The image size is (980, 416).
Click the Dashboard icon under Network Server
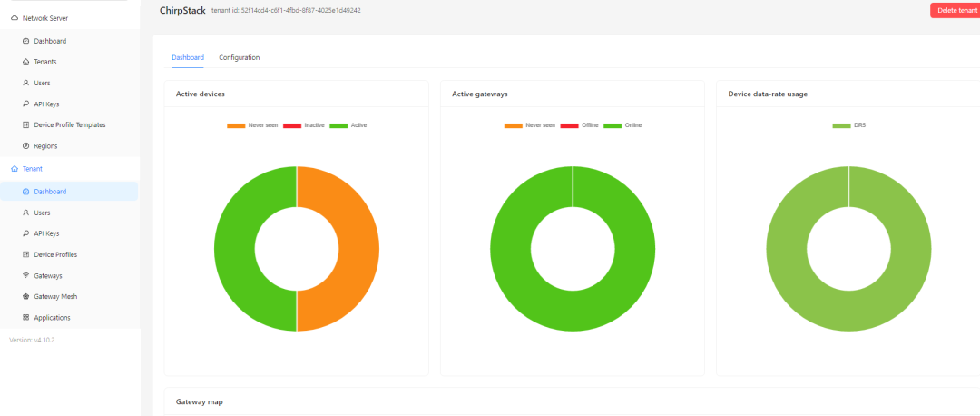pyautogui.click(x=25, y=41)
